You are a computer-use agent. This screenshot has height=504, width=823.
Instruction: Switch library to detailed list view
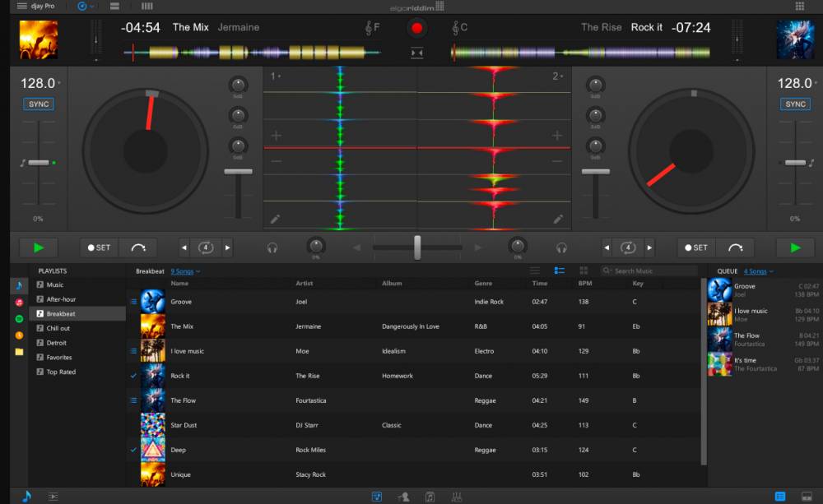click(x=560, y=270)
